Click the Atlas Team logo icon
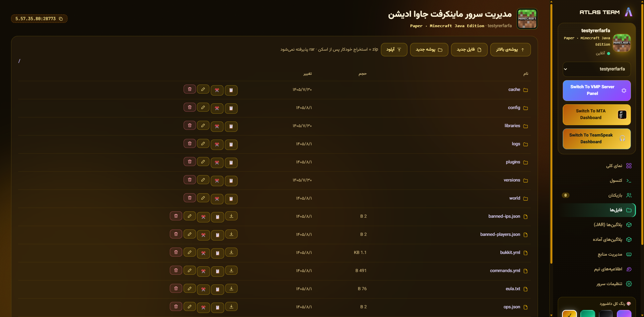644x317 pixels. click(629, 12)
